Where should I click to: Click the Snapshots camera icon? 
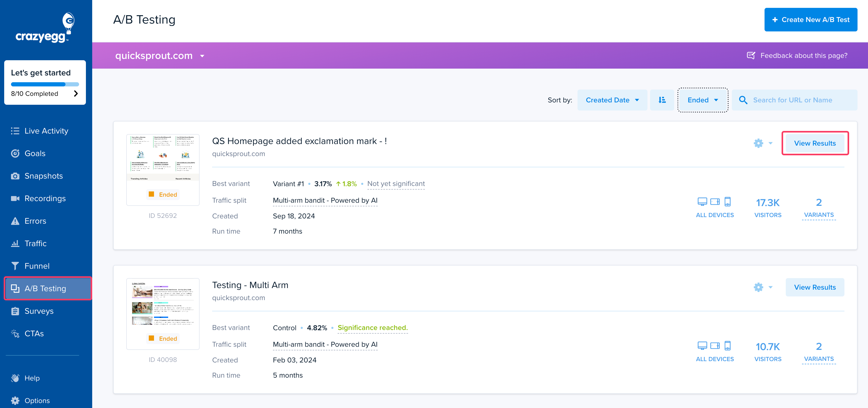pyautogui.click(x=15, y=176)
